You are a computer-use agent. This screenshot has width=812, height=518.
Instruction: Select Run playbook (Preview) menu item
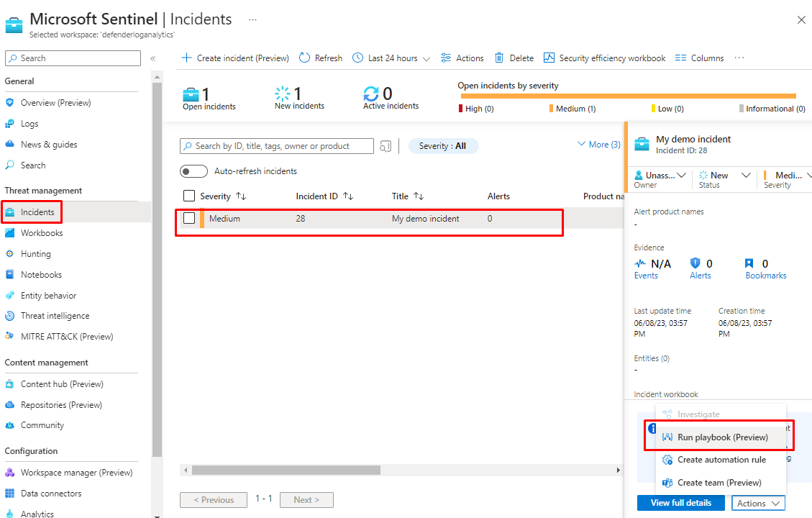click(x=721, y=437)
